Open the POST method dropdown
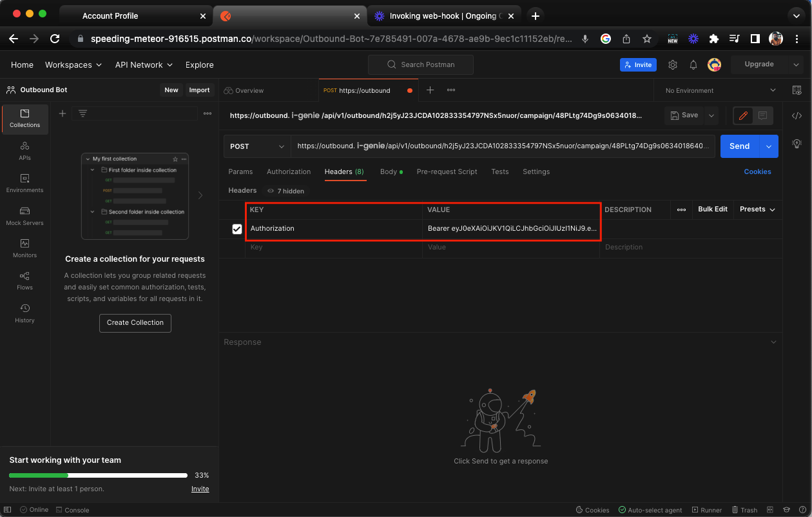812x517 pixels. (257, 146)
